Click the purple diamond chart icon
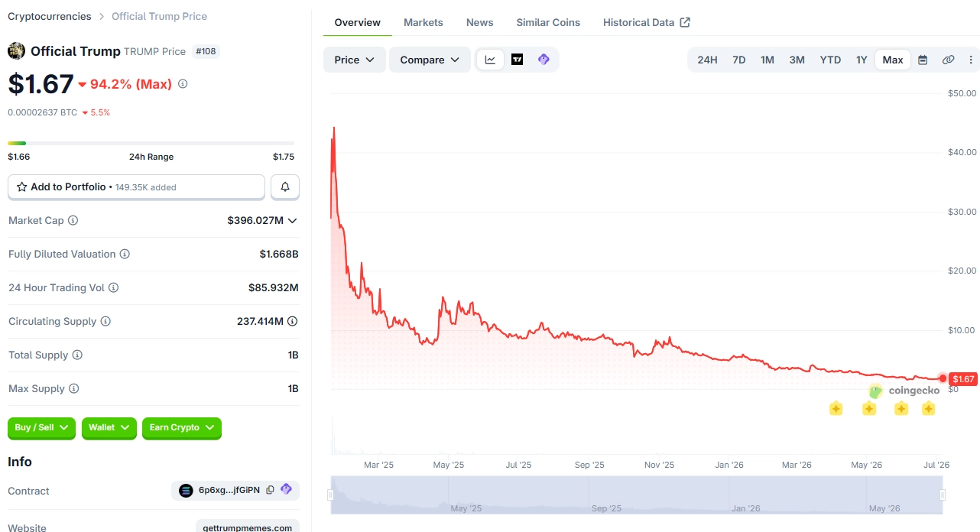 (x=544, y=60)
